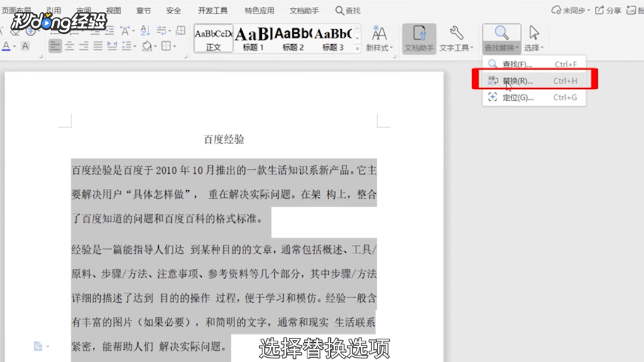Switch to the 章节 ribbon tab
Screen dimensions: 644x362
coord(143,11)
